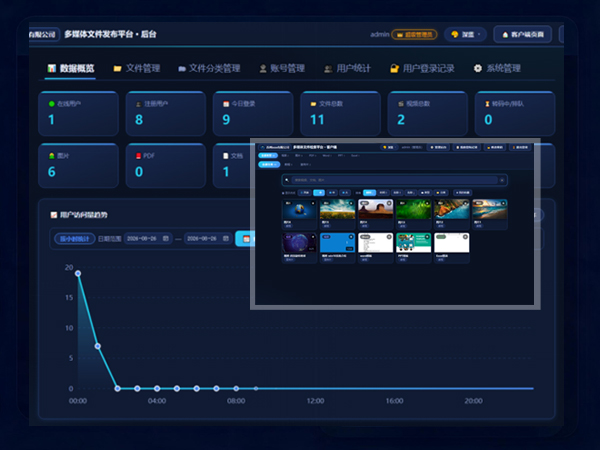Open the 用户登录记录 tab

point(422,68)
